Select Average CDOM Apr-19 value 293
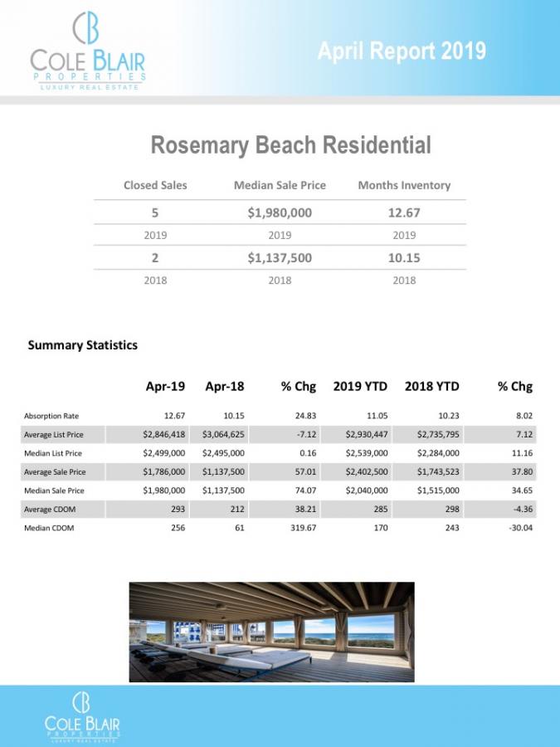Image resolution: width=560 pixels, height=747 pixels. pyautogui.click(x=178, y=509)
